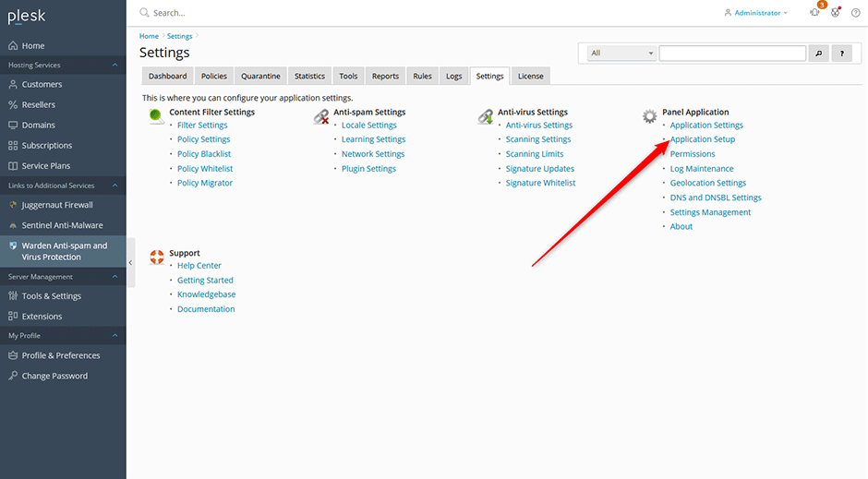Open the Administrator account dropdown
The width and height of the screenshot is (868, 479).
(755, 13)
